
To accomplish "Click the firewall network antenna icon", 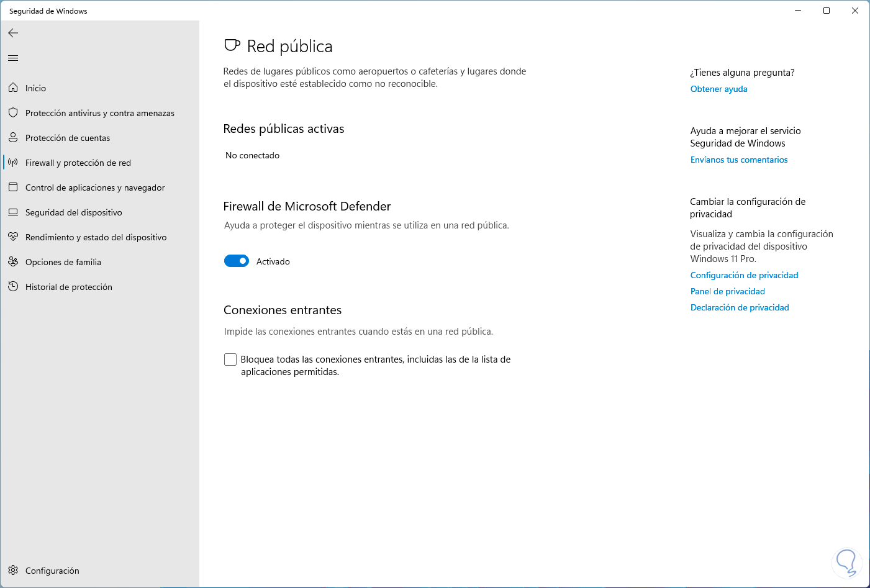I will (13, 163).
